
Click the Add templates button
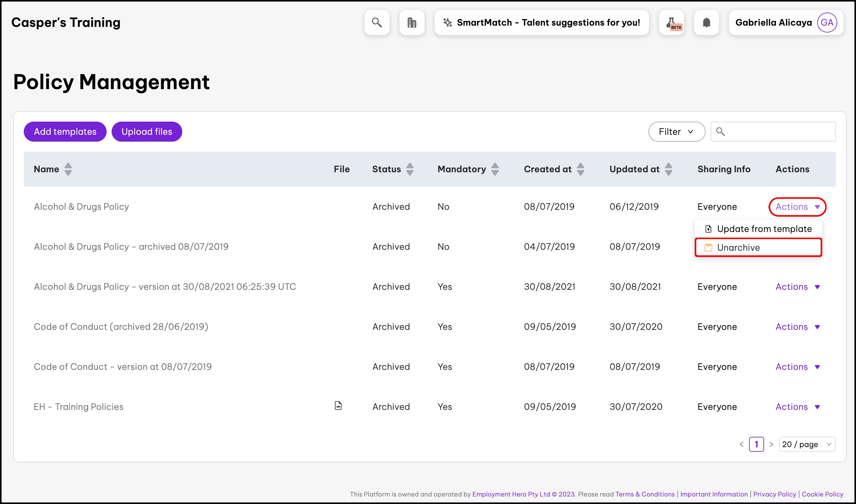[65, 132]
